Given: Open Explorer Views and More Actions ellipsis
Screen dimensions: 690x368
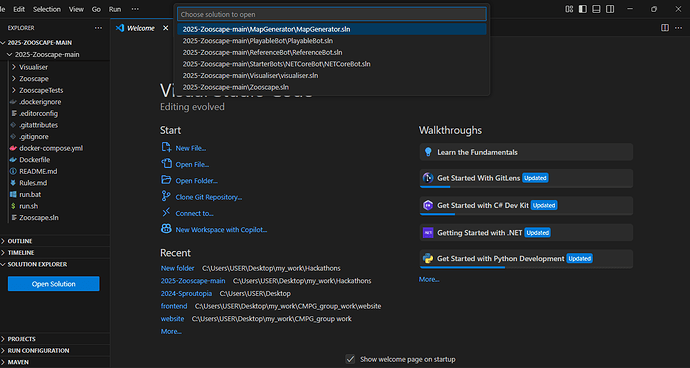Looking at the screenshot, I should tap(98, 28).
